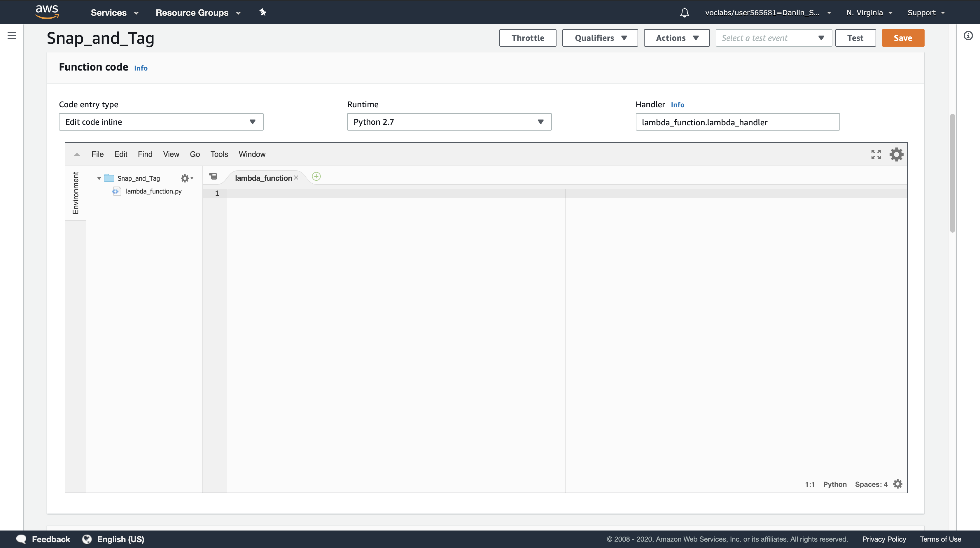
Task: Click the Throttle button
Action: click(527, 38)
